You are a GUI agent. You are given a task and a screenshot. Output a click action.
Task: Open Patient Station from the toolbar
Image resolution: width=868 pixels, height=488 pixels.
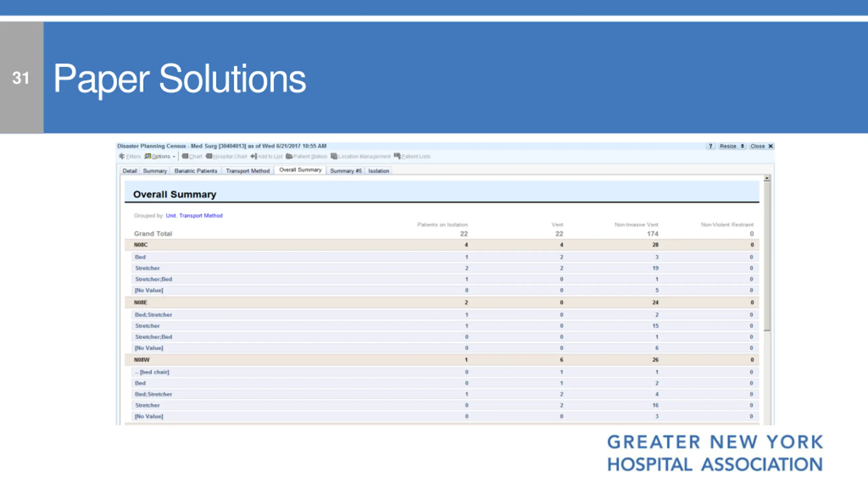click(307, 156)
